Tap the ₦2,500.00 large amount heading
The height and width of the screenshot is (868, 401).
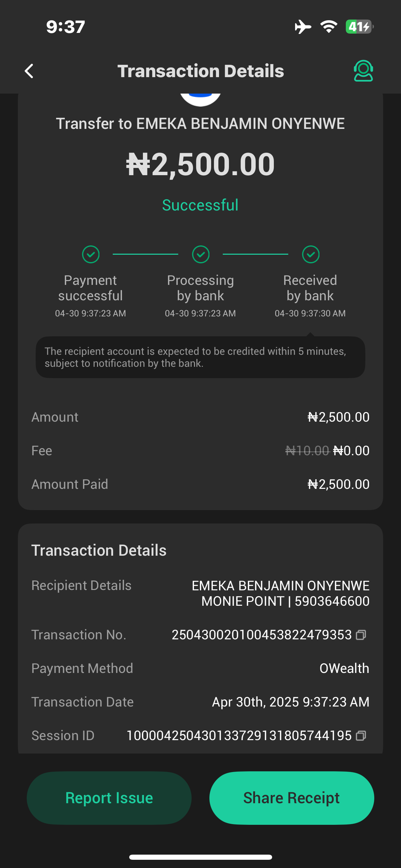200,165
